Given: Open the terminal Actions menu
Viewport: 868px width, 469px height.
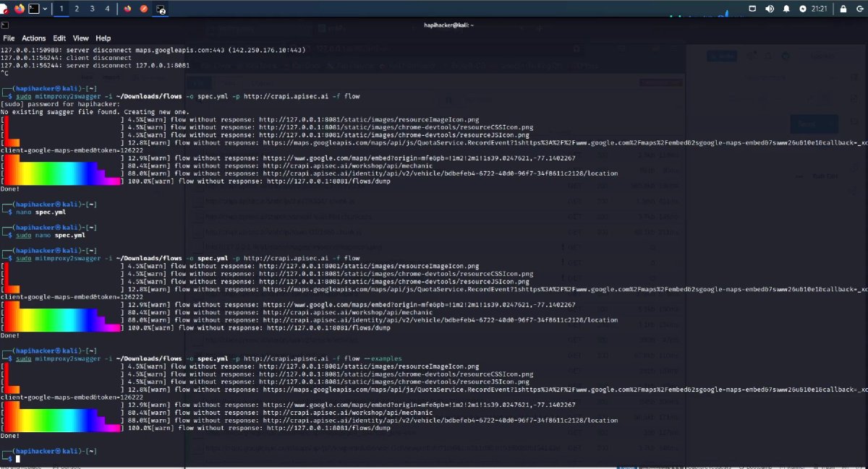Looking at the screenshot, I should (x=33, y=38).
